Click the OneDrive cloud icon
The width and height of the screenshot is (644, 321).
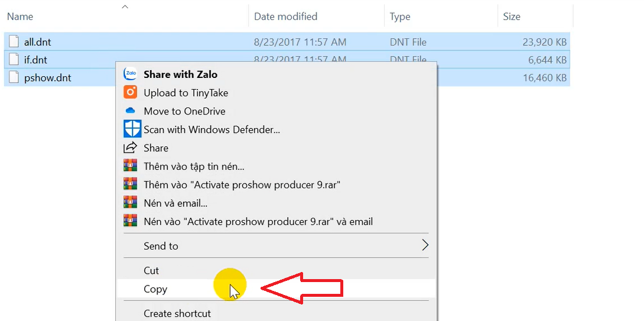pos(130,111)
